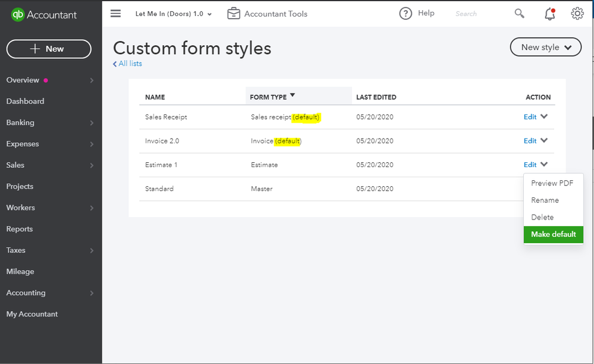Open the company name dropdown
The height and width of the screenshot is (364, 594).
point(174,14)
